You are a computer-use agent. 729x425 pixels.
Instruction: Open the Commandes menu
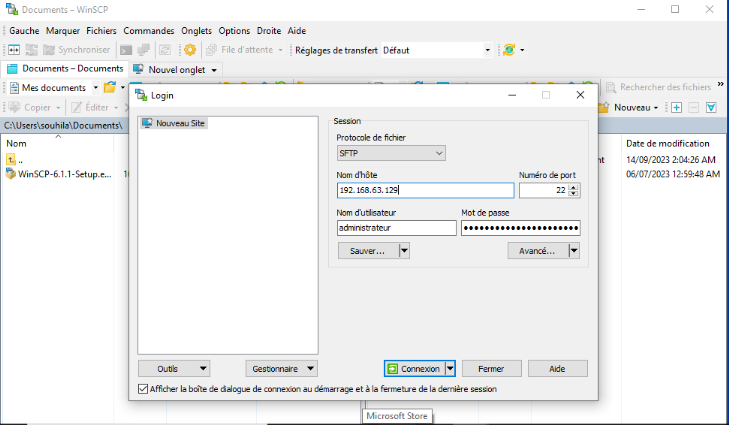coord(149,31)
